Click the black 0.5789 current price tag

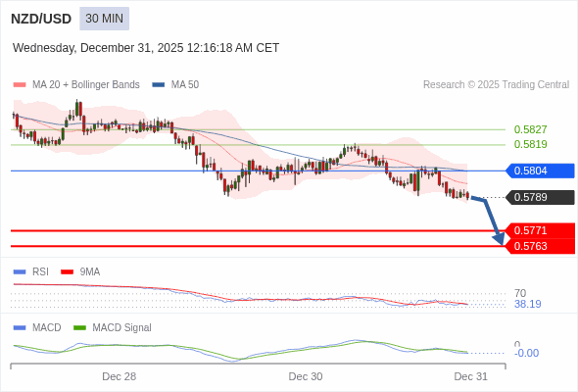coord(540,197)
